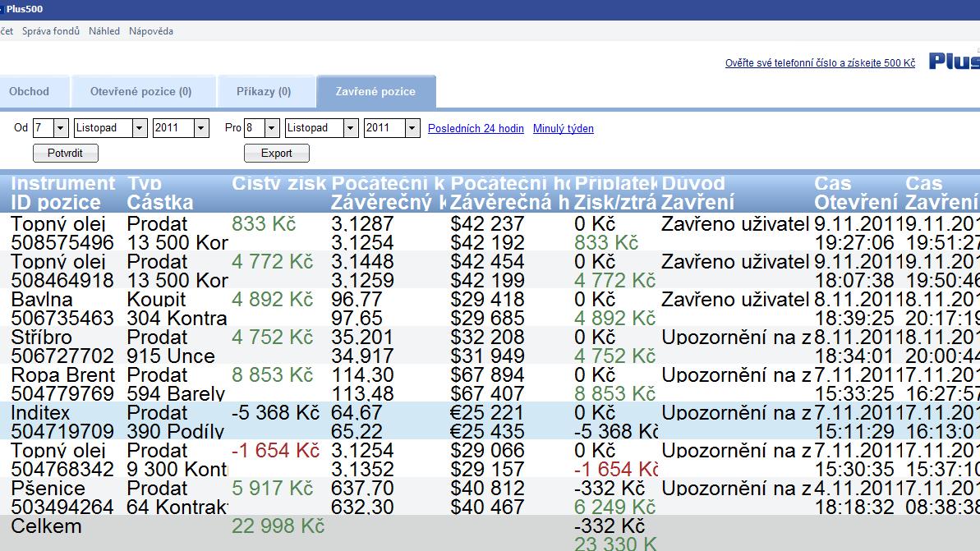Open the Náhled menu
This screenshot has height=551, width=980.
point(104,31)
